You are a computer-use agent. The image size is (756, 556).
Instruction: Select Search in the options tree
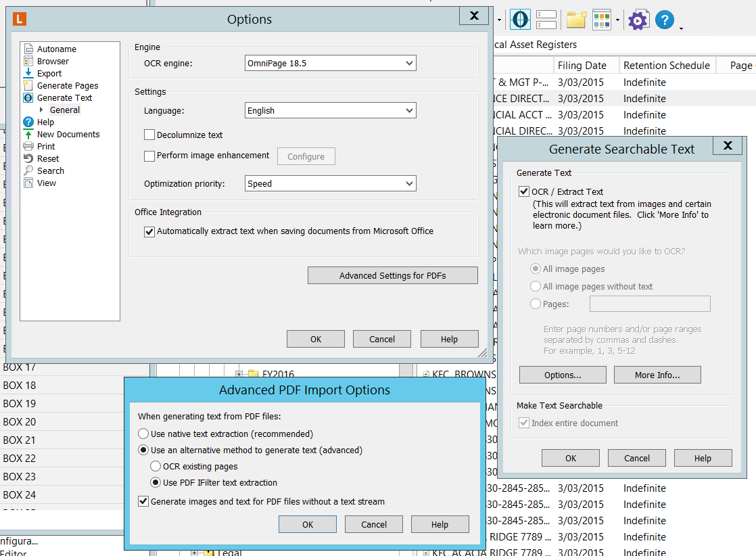click(x=50, y=171)
